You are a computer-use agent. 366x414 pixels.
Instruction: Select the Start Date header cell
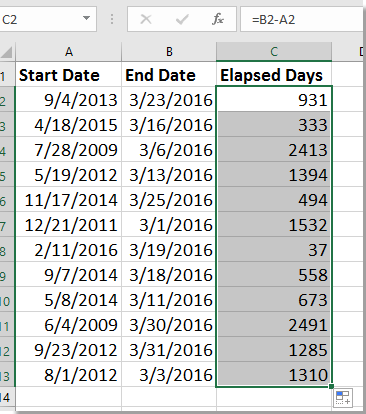69,74
